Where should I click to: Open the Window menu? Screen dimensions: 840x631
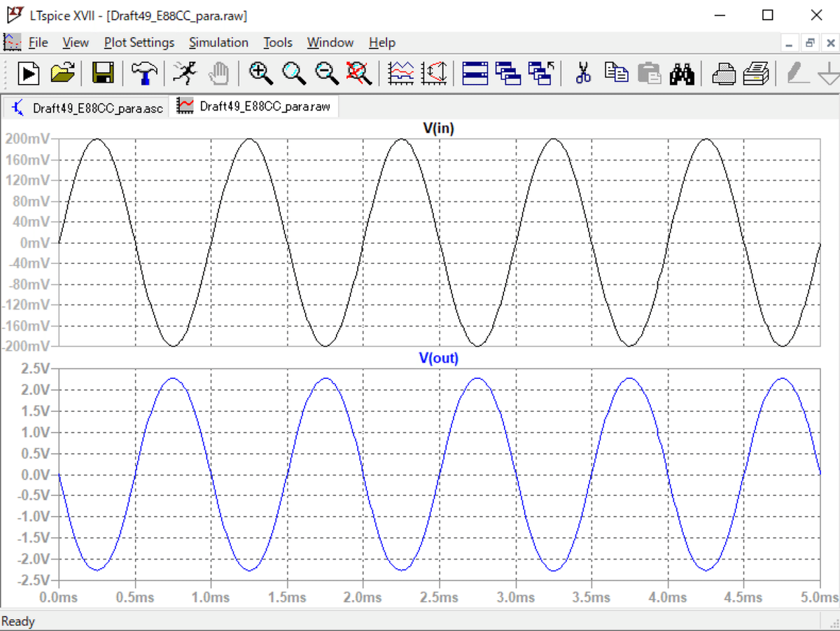(x=330, y=43)
